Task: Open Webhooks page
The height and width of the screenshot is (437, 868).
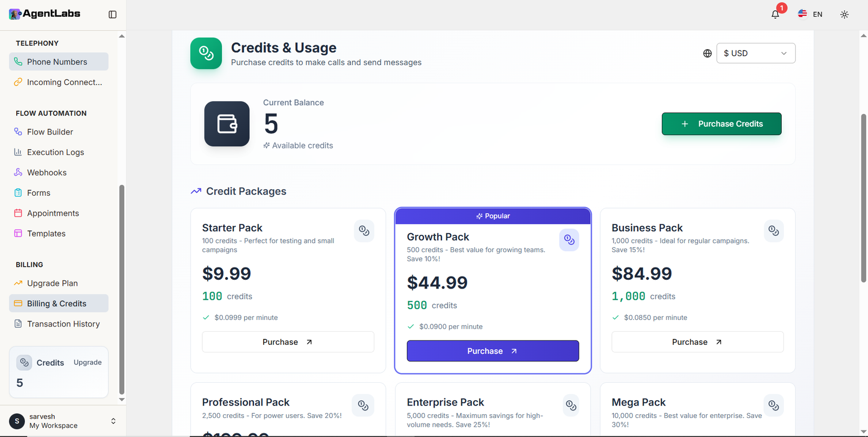Action: coord(59,172)
